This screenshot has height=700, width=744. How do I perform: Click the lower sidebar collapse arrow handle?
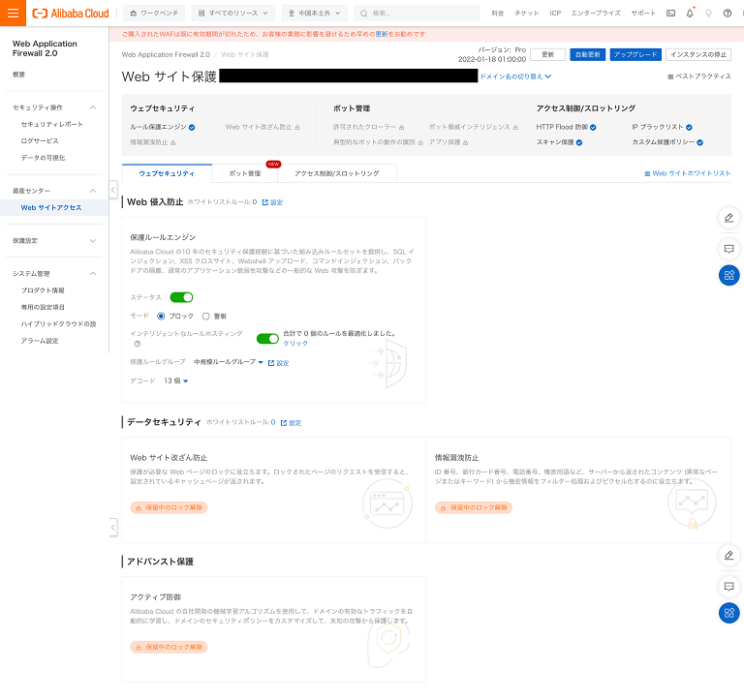[113, 527]
